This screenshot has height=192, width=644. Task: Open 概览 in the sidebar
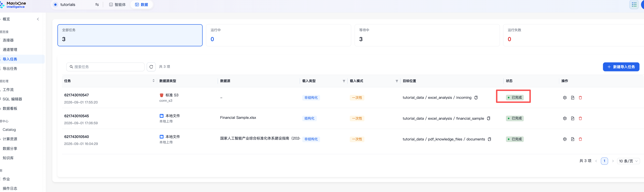click(x=6, y=19)
